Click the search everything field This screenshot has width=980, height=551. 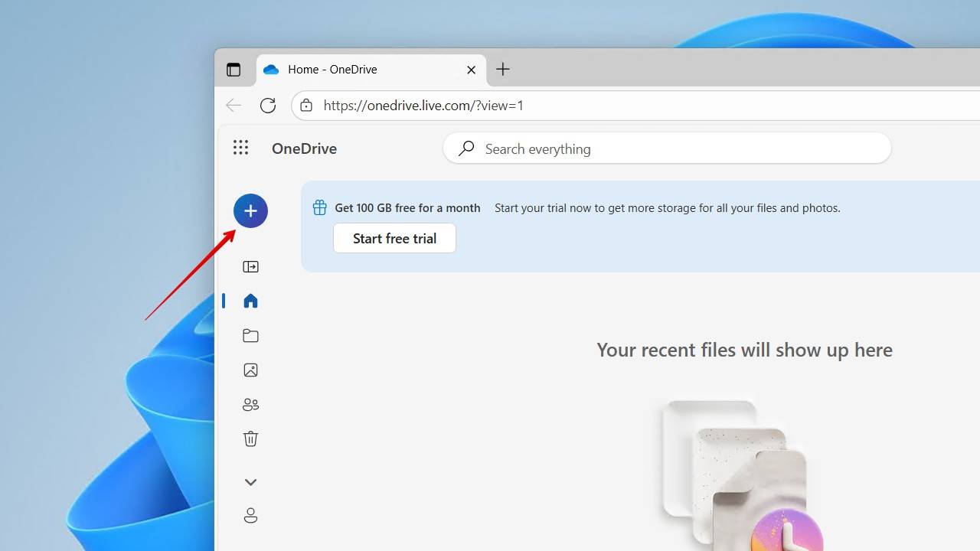point(666,148)
